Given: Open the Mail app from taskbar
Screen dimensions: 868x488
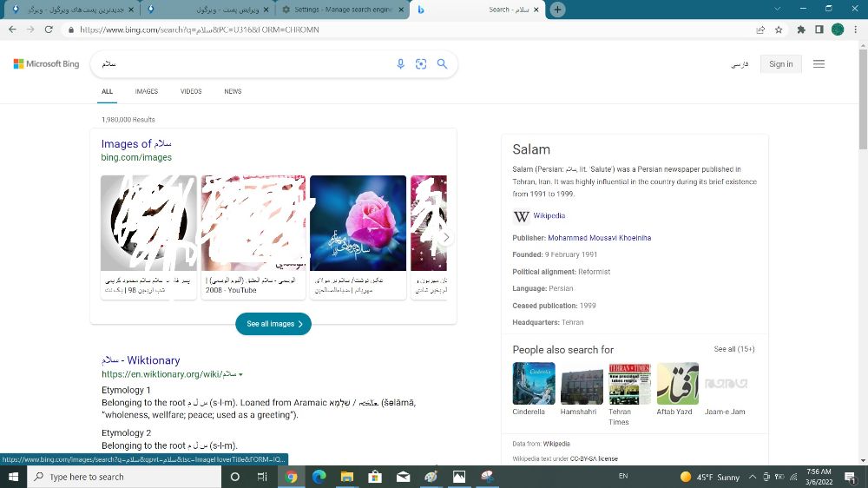Looking at the screenshot, I should coord(403,477).
